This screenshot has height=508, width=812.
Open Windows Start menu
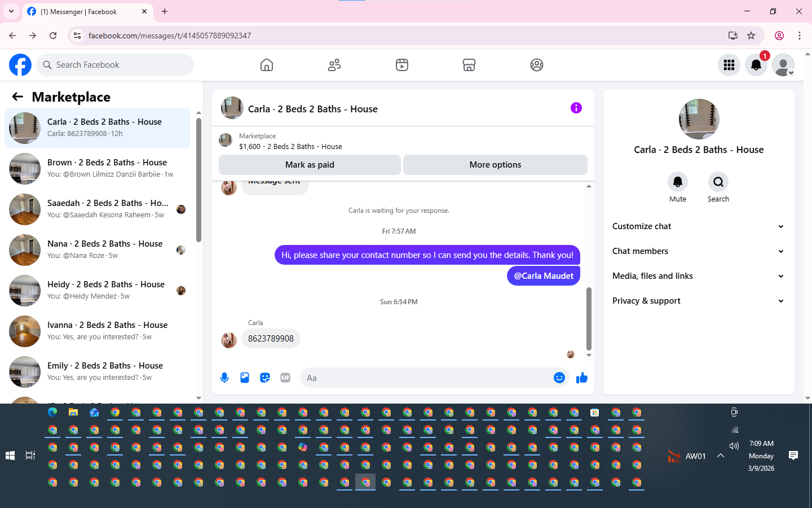coord(10,456)
